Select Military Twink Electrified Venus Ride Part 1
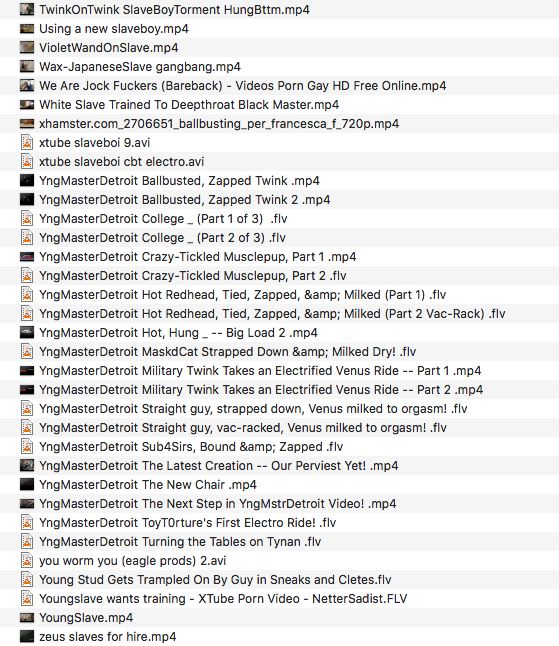This screenshot has height=646, width=559. pos(260,371)
